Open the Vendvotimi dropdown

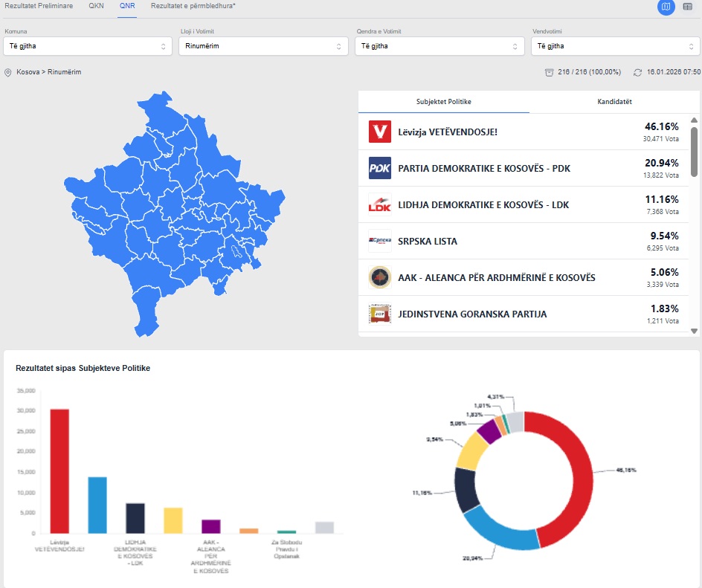click(x=614, y=46)
